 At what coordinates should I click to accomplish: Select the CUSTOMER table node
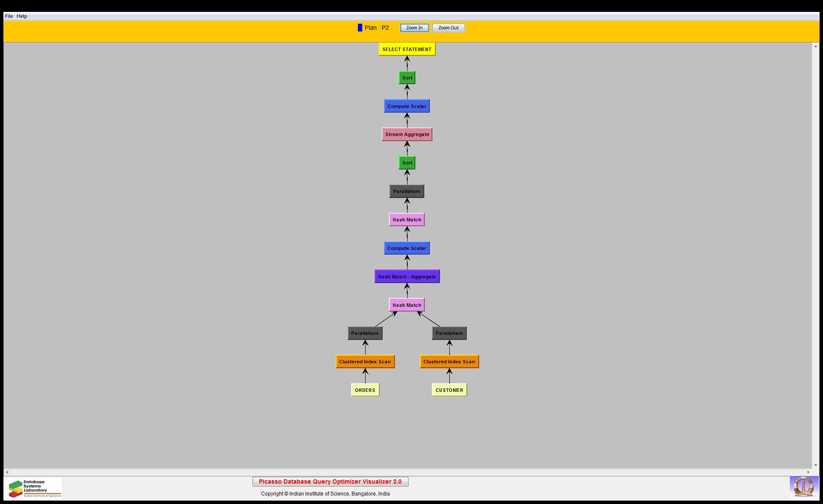tap(449, 390)
